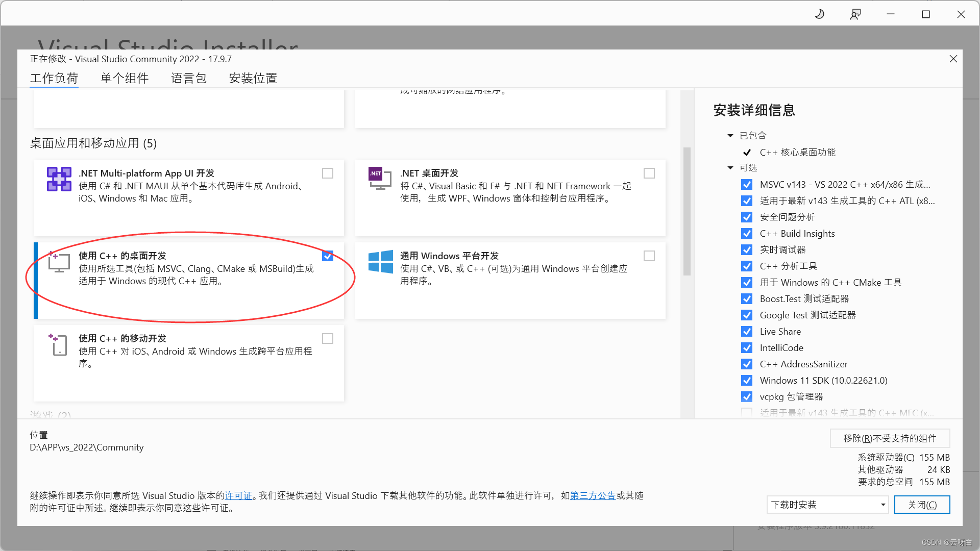This screenshot has height=551, width=980.
Task: Click the C++ desktop development monitor icon
Action: (x=59, y=262)
